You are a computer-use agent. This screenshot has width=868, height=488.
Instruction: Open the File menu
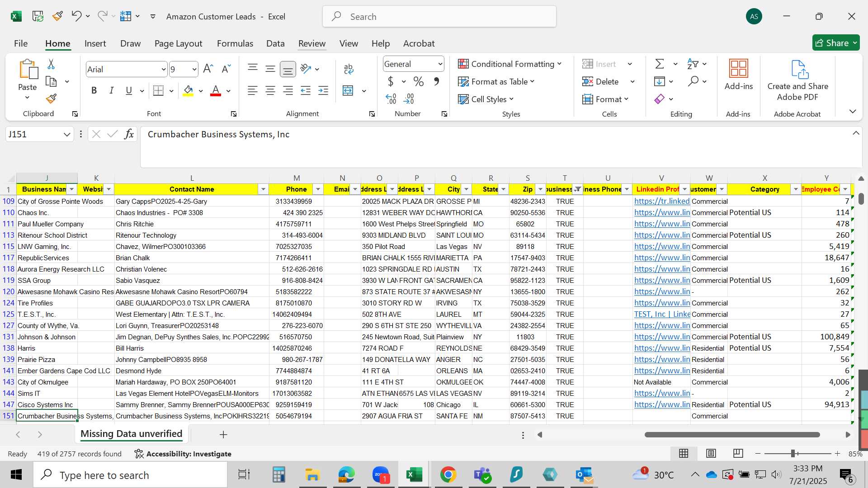tap(21, 43)
